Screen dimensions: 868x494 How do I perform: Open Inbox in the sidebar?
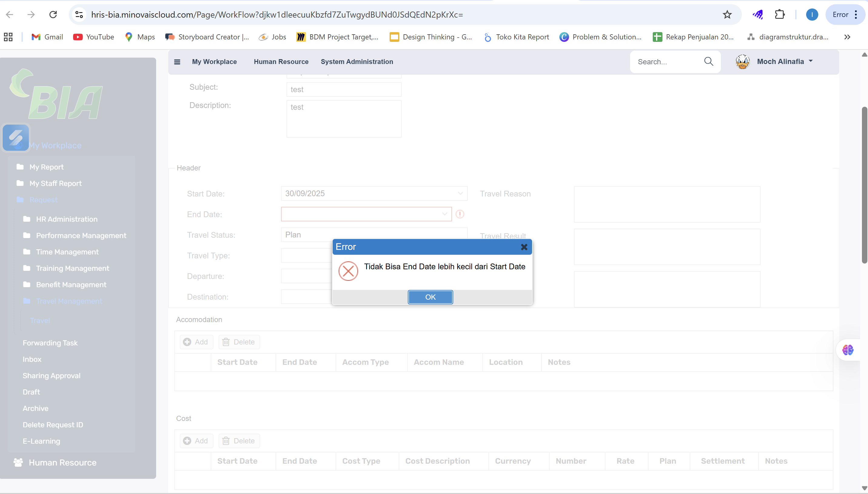(x=32, y=359)
